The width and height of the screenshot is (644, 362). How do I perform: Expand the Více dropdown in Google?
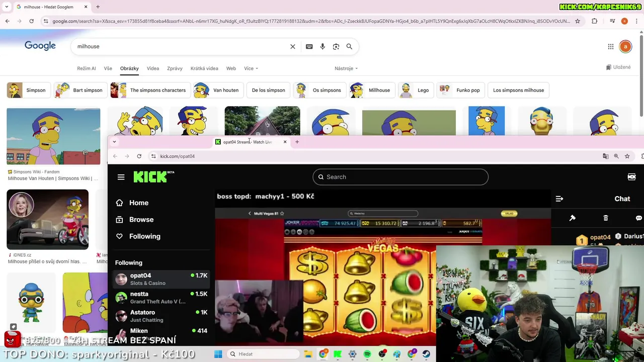tap(251, 68)
